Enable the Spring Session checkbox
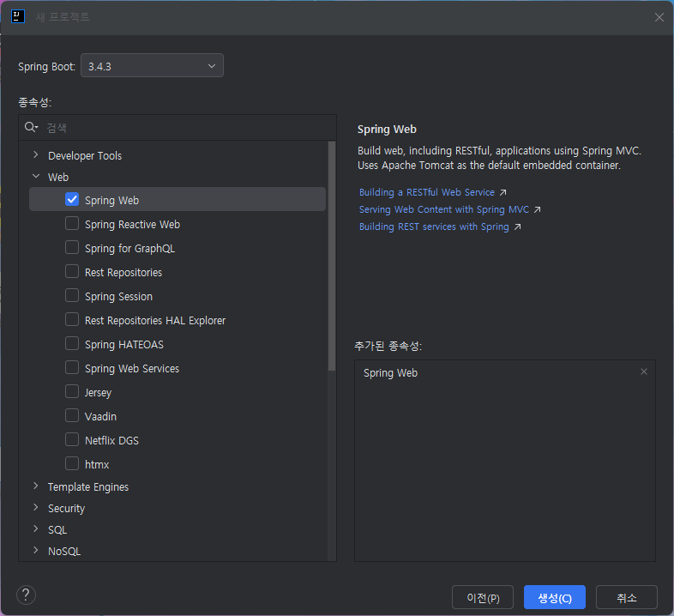The height and width of the screenshot is (616, 674). tap(72, 295)
